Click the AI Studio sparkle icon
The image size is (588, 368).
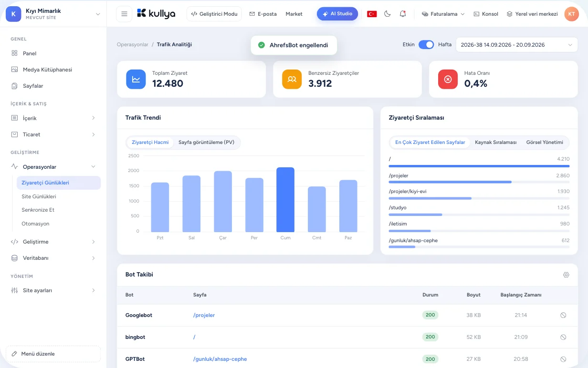tap(325, 14)
